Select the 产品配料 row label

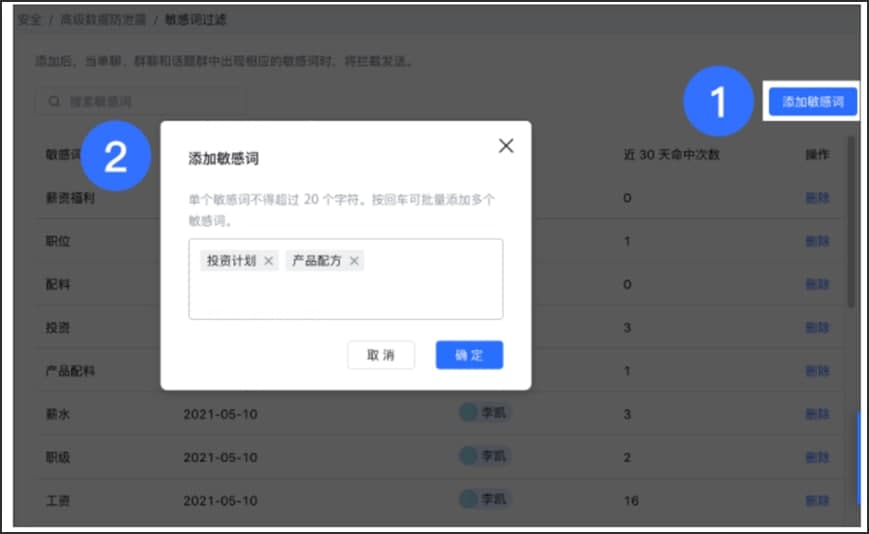click(x=70, y=371)
